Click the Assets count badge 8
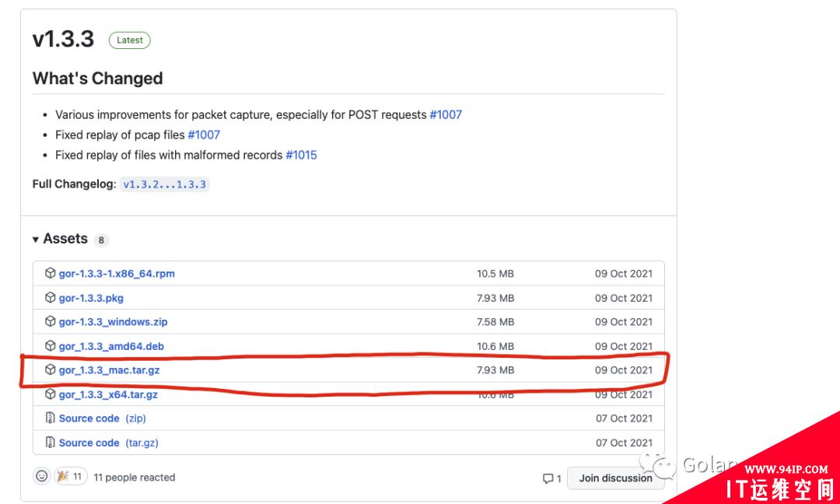This screenshot has height=504, width=840. coord(101,240)
